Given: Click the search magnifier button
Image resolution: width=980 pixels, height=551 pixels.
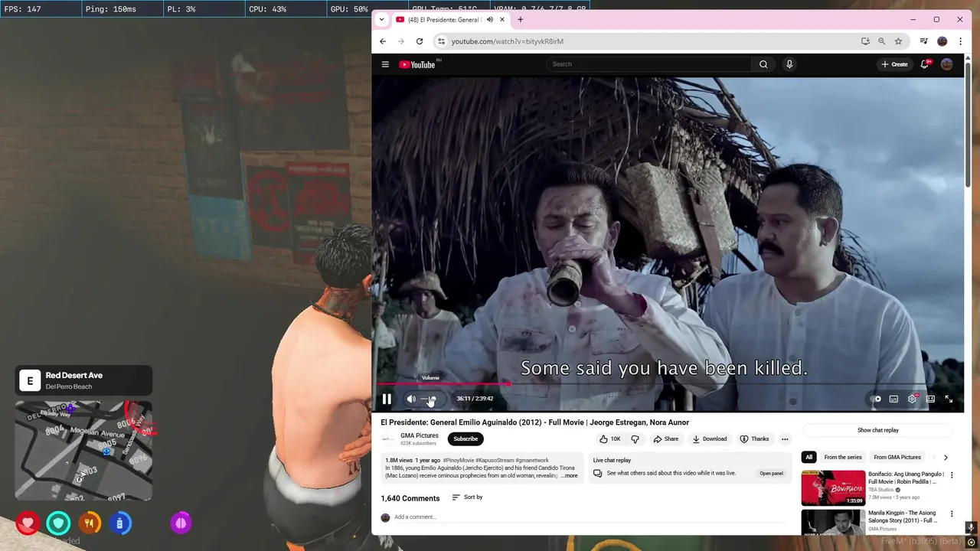Looking at the screenshot, I should click(x=763, y=64).
